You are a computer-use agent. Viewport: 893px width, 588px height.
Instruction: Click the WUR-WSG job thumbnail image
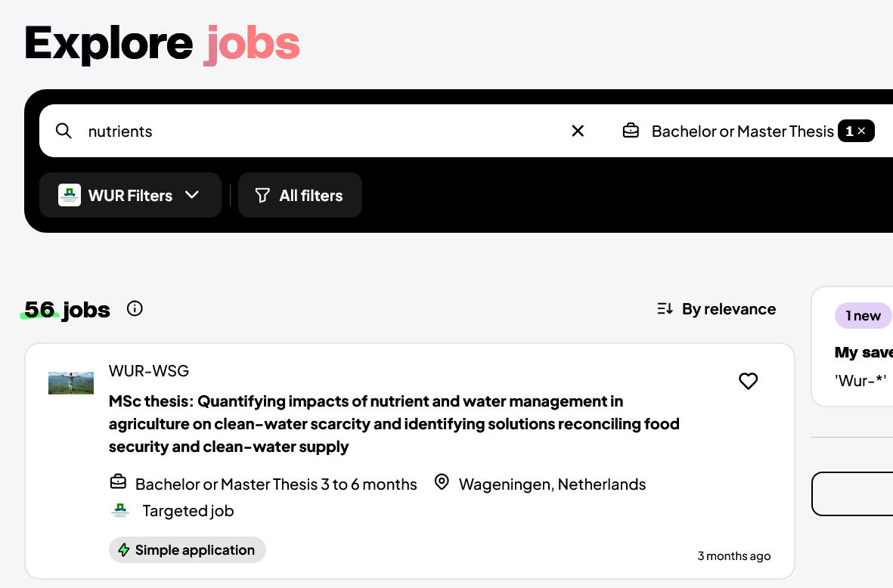coord(71,382)
